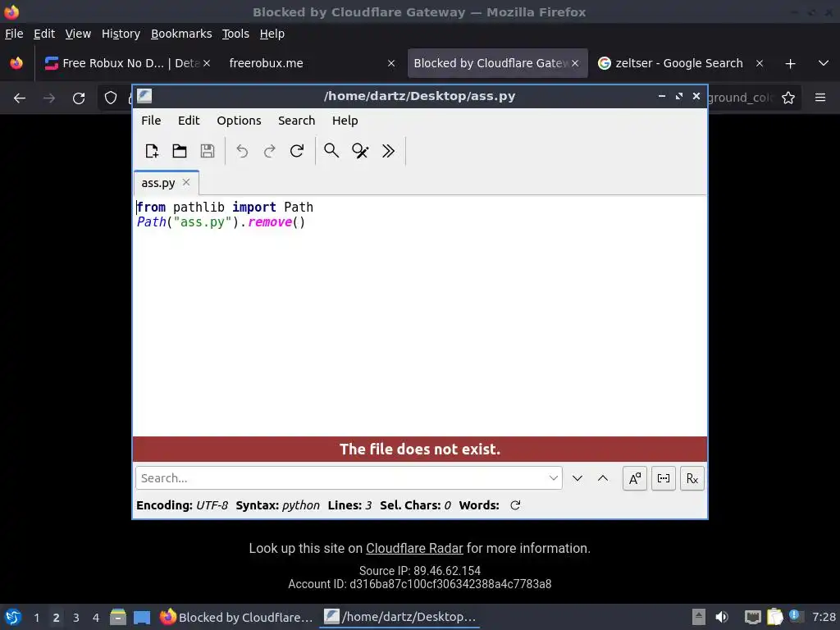Open a new Firefox tab with plus

click(x=790, y=64)
